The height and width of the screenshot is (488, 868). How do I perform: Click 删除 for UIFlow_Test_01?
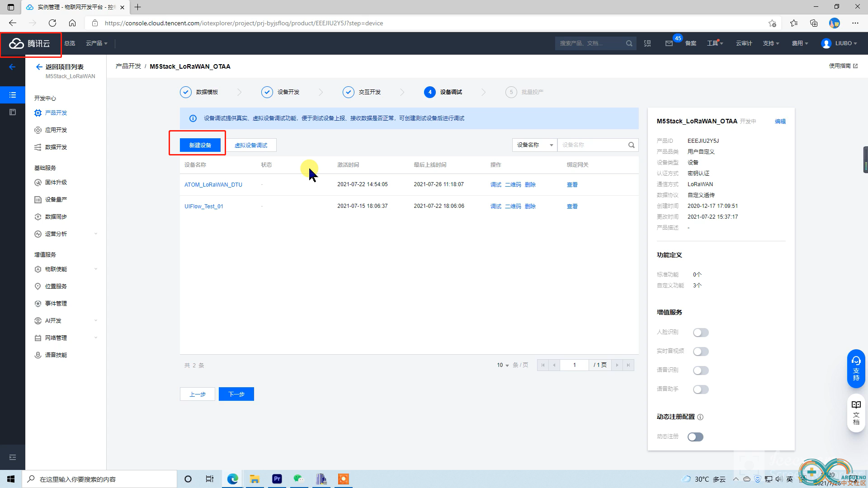click(x=530, y=206)
